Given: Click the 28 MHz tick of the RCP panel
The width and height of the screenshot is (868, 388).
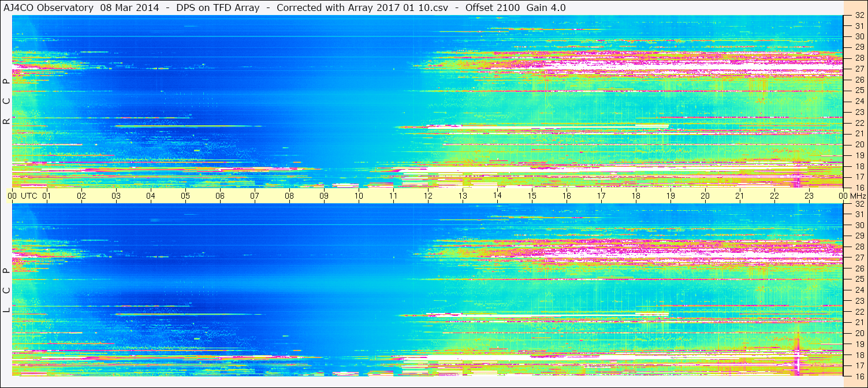Looking at the screenshot, I should [859, 58].
